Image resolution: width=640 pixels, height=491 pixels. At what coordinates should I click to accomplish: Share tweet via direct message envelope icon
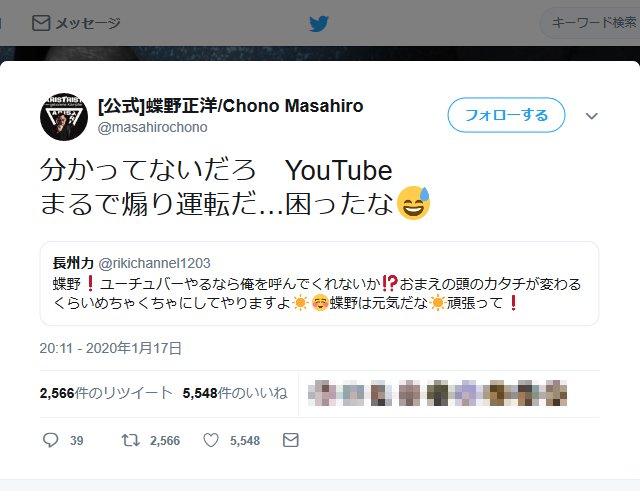pos(291,440)
